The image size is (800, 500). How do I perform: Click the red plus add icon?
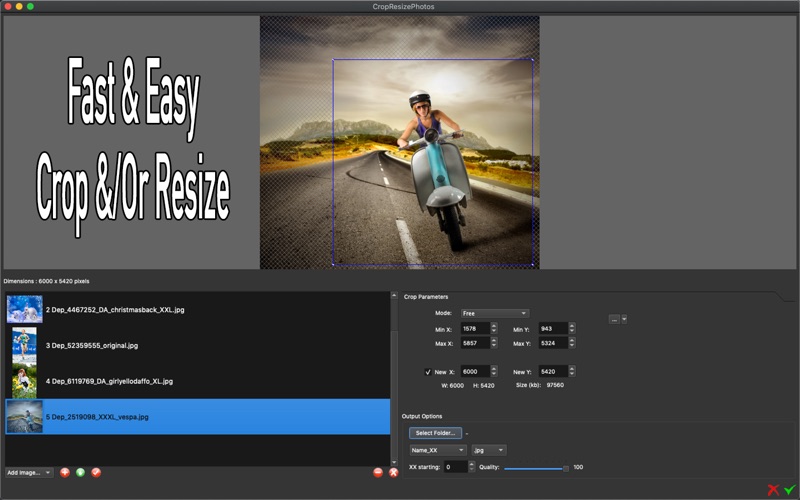coord(65,472)
